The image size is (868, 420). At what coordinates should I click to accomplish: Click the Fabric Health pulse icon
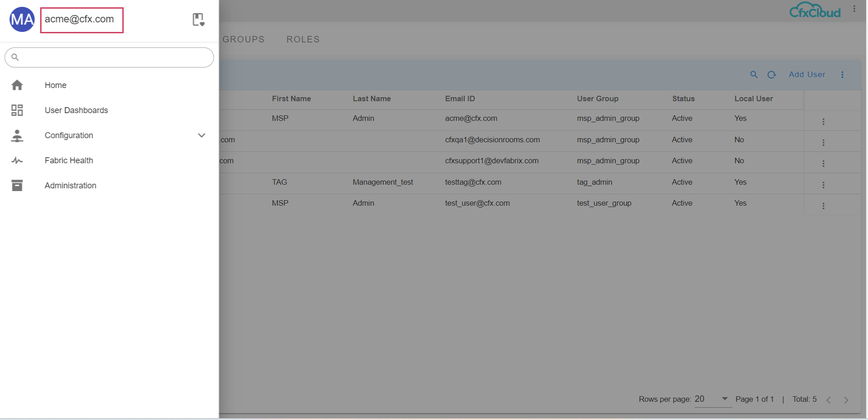tap(17, 161)
